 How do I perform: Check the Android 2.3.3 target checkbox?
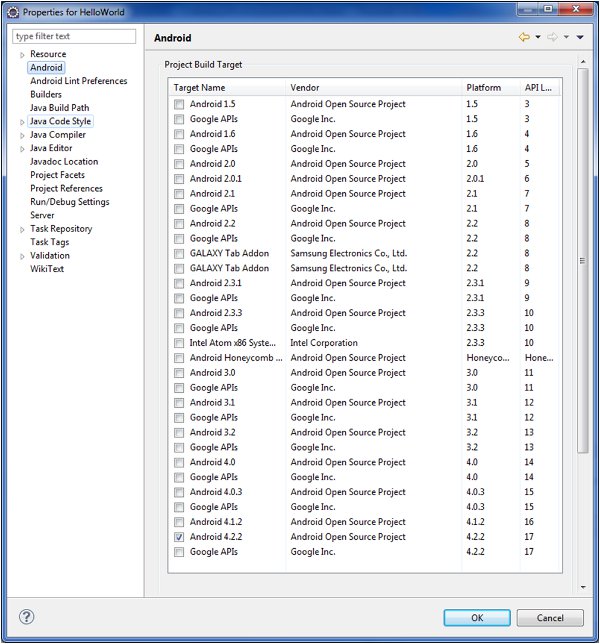pyautogui.click(x=179, y=313)
